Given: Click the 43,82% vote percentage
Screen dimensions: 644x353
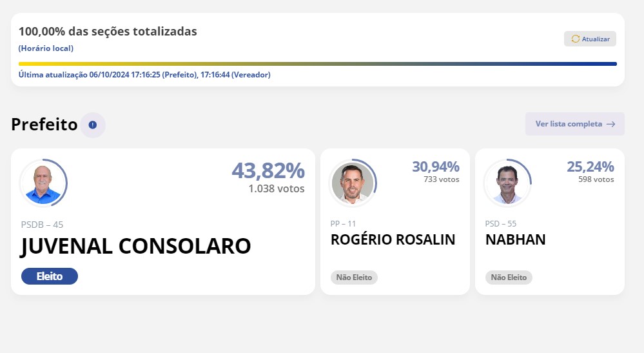Looking at the screenshot, I should pyautogui.click(x=268, y=170).
